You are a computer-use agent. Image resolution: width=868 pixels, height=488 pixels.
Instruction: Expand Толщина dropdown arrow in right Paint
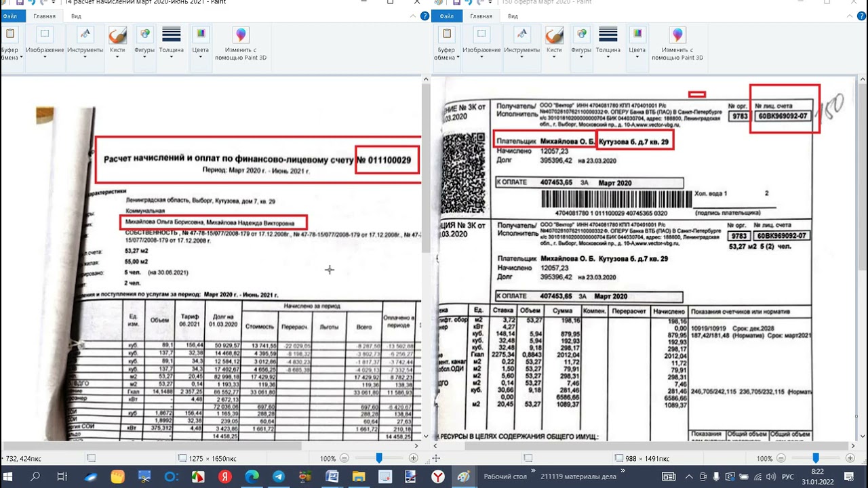608,58
